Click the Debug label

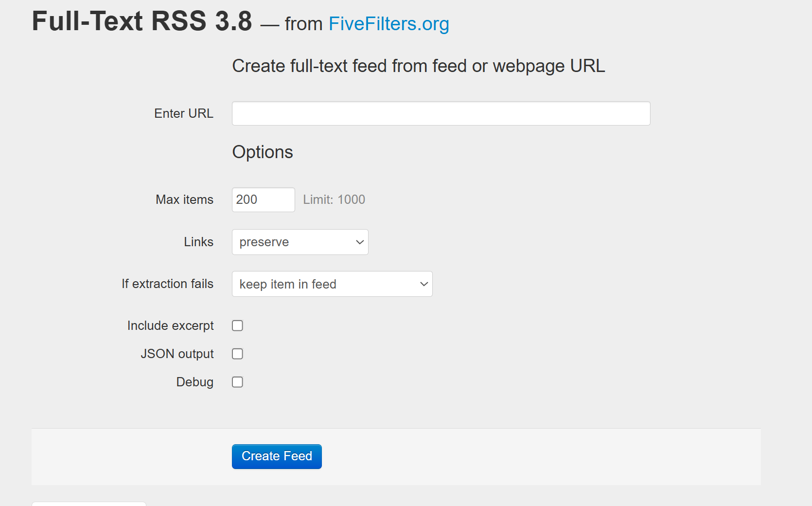pos(194,382)
